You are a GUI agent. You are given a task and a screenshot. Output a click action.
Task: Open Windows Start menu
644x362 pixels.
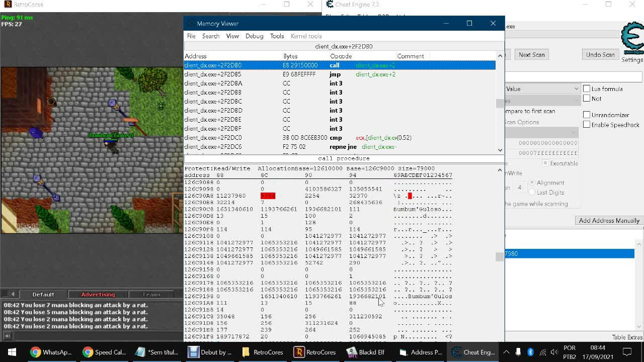[12, 352]
